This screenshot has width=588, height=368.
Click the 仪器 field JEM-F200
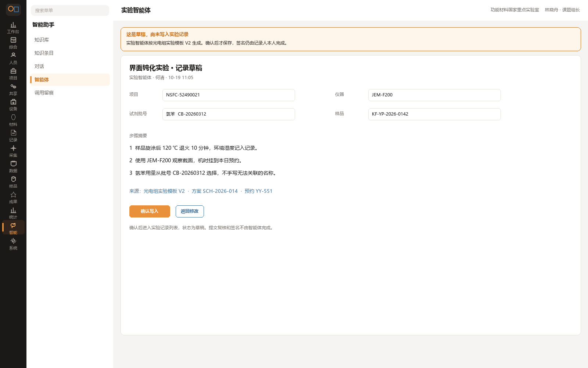[x=434, y=95]
